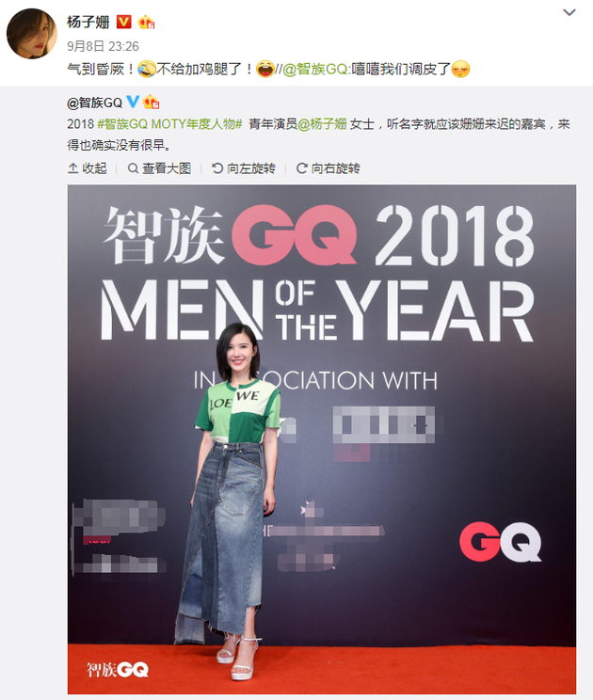Click the orange V verified badge
This screenshot has height=700, width=593.
point(123,22)
